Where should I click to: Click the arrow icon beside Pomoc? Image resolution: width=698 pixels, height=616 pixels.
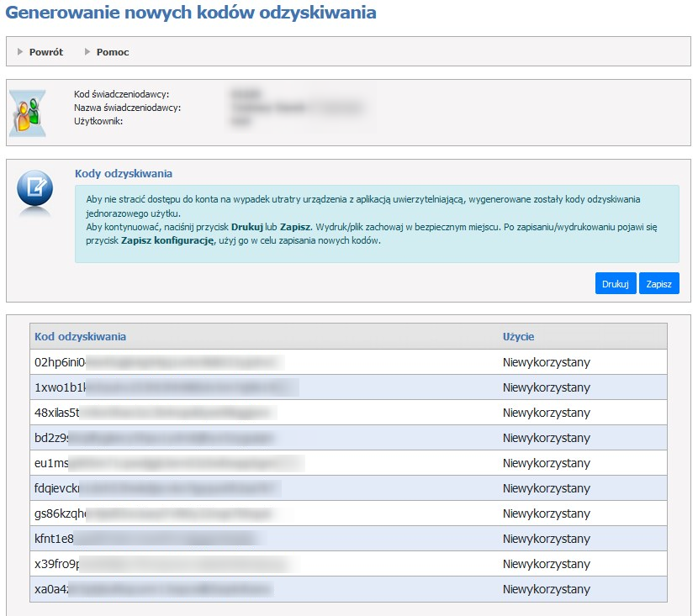click(x=87, y=52)
